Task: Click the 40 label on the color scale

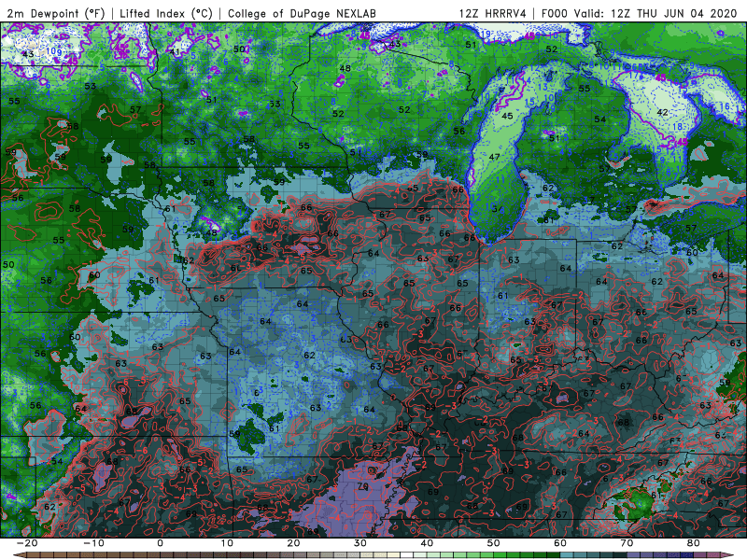Action: pos(427,543)
